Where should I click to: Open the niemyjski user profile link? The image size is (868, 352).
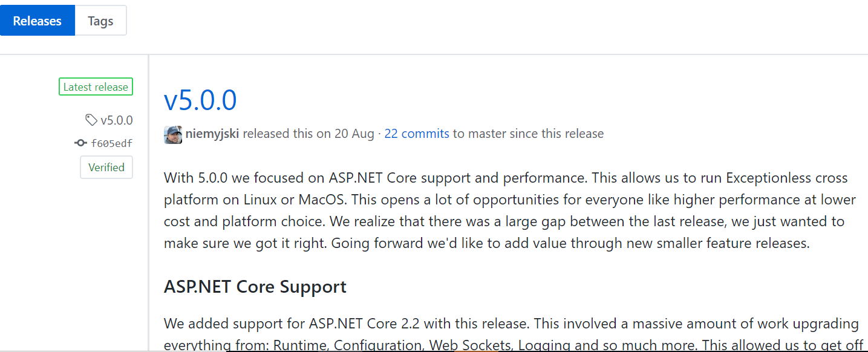(x=212, y=134)
